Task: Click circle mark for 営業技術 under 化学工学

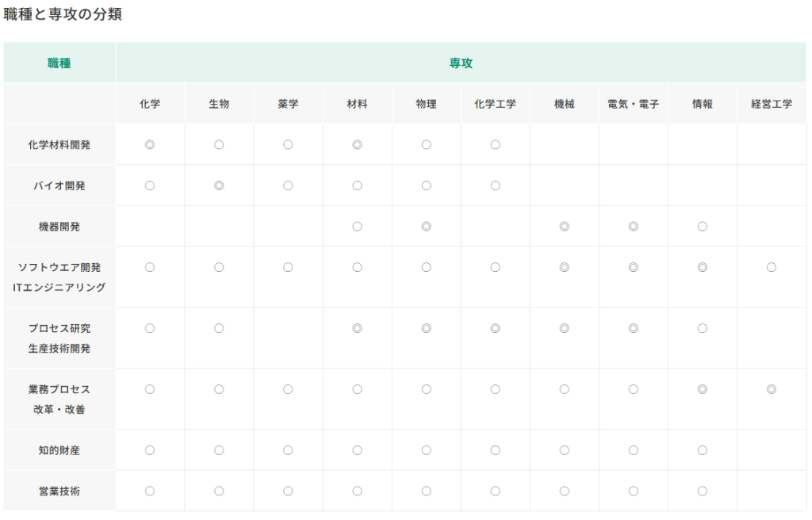Action: click(x=496, y=491)
